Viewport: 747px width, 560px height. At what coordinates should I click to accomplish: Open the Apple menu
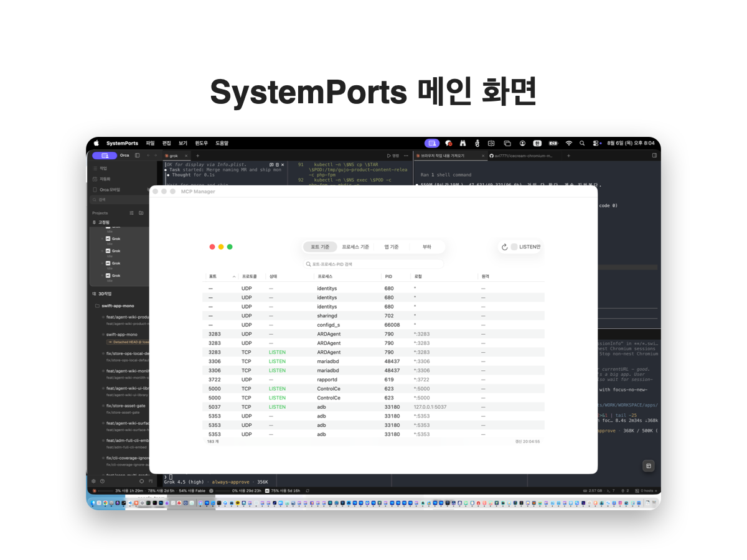click(x=96, y=143)
